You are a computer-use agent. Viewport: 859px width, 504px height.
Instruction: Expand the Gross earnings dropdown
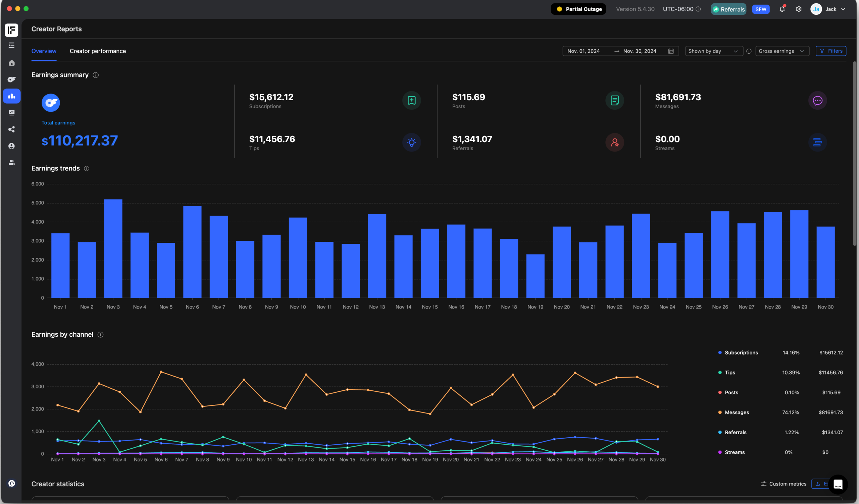(781, 51)
